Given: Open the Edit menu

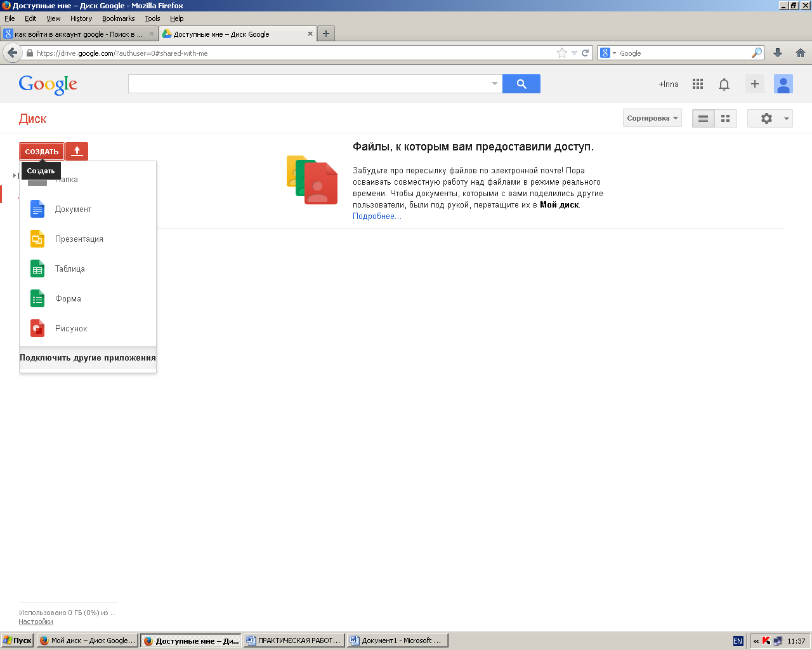Looking at the screenshot, I should click(x=30, y=18).
